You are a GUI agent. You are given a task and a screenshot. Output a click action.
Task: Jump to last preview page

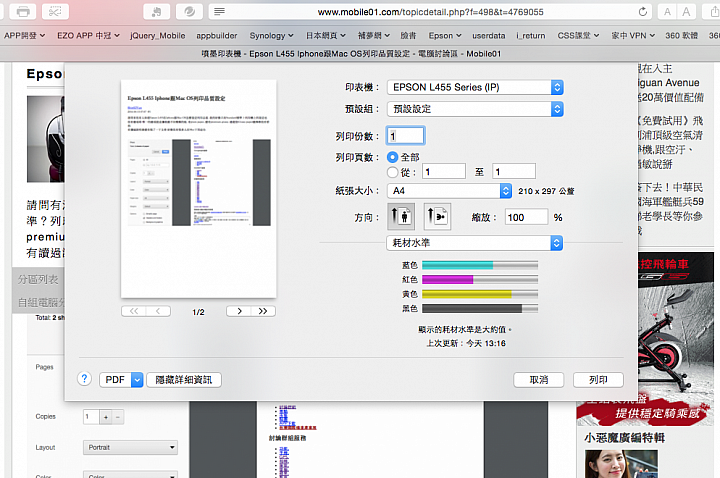tap(263, 311)
